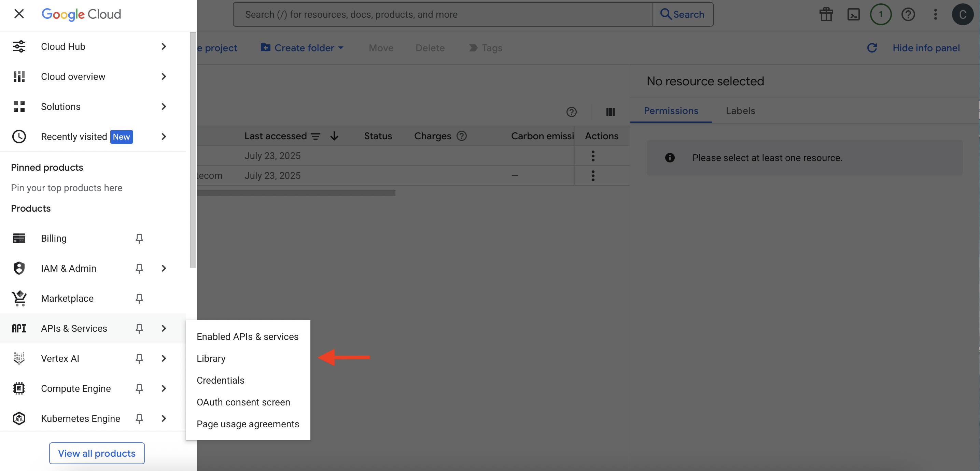Close the navigation menu with the X
Screen dimensions: 980x471
pyautogui.click(x=19, y=14)
